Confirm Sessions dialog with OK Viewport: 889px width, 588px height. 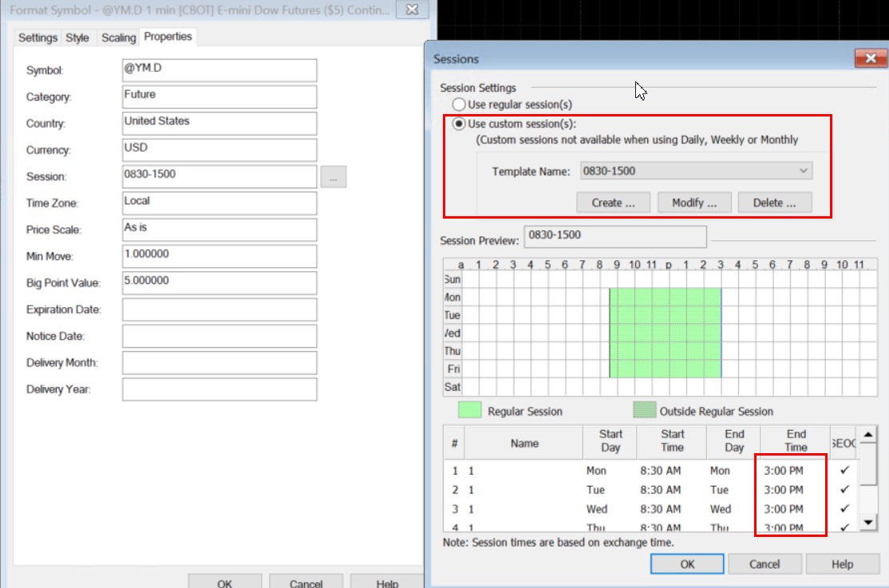pyautogui.click(x=687, y=564)
